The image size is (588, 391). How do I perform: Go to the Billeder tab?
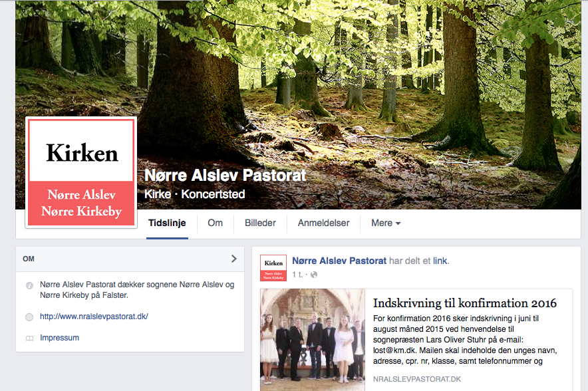point(260,223)
